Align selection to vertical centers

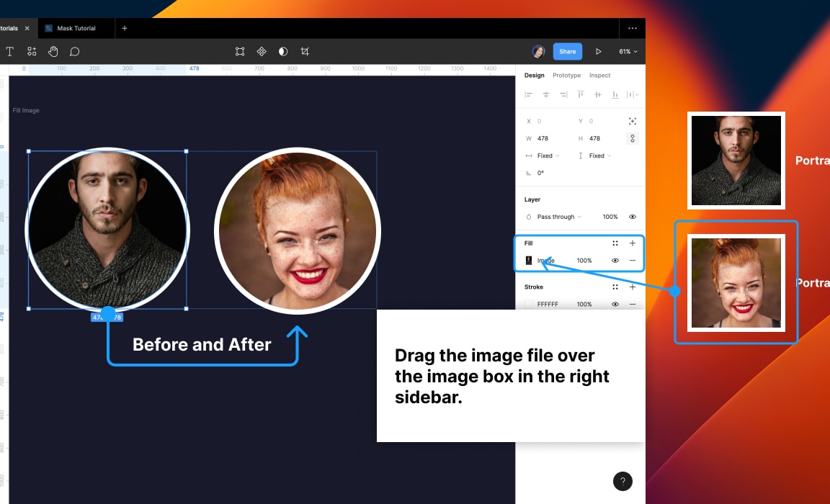tap(597, 94)
